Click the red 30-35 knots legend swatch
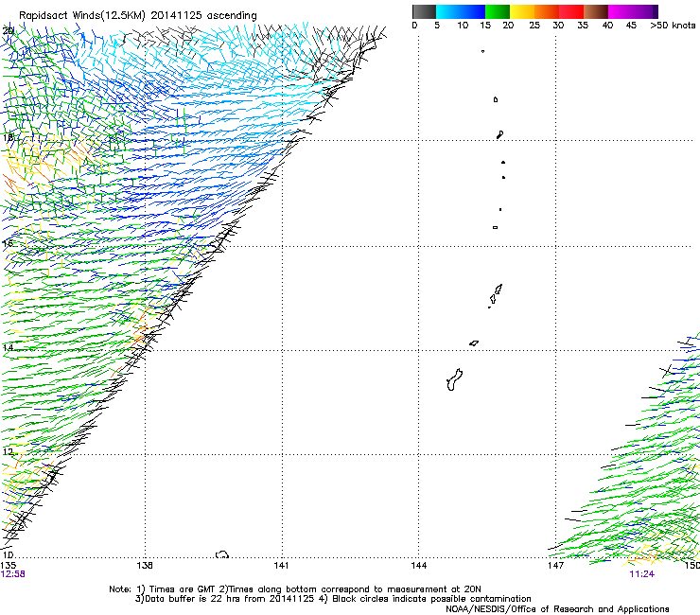 pyautogui.click(x=571, y=11)
